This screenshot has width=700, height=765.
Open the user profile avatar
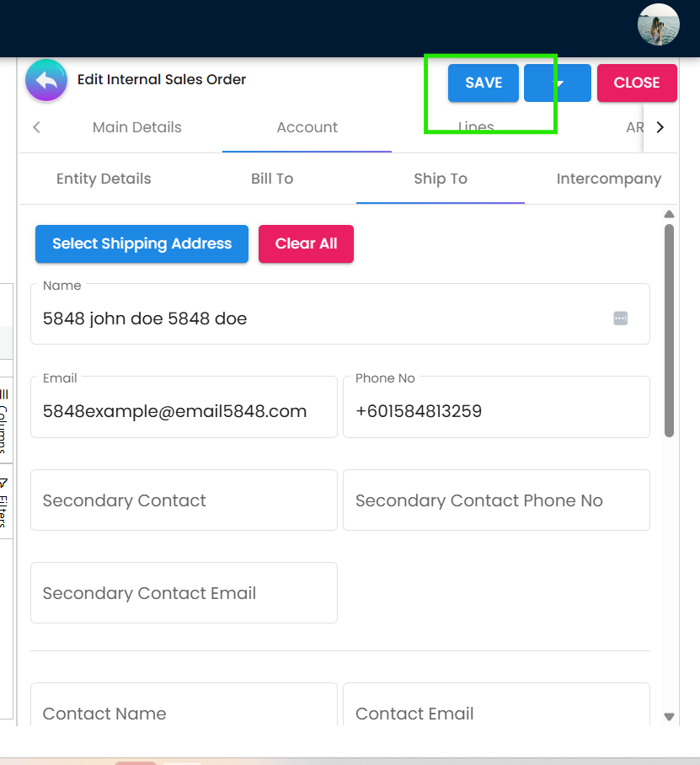(658, 25)
